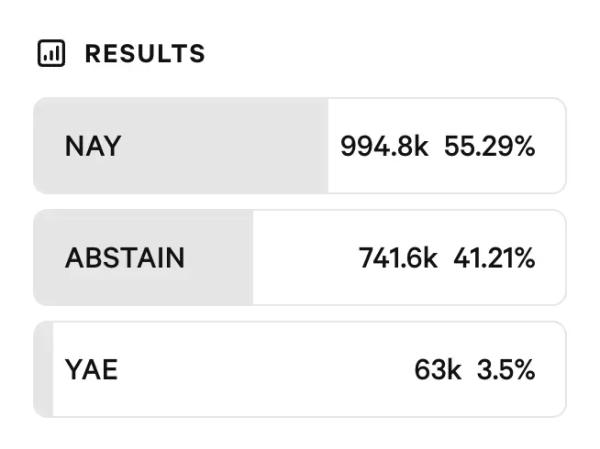
Task: Click the percent sign after 3.5
Action: point(526,370)
